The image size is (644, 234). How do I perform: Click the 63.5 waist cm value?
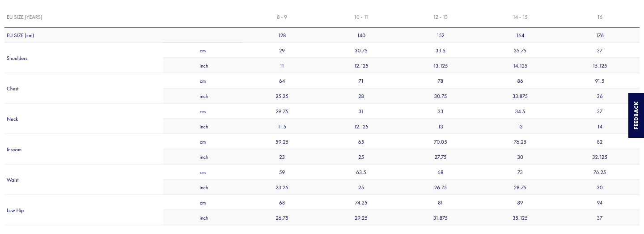coord(361,172)
